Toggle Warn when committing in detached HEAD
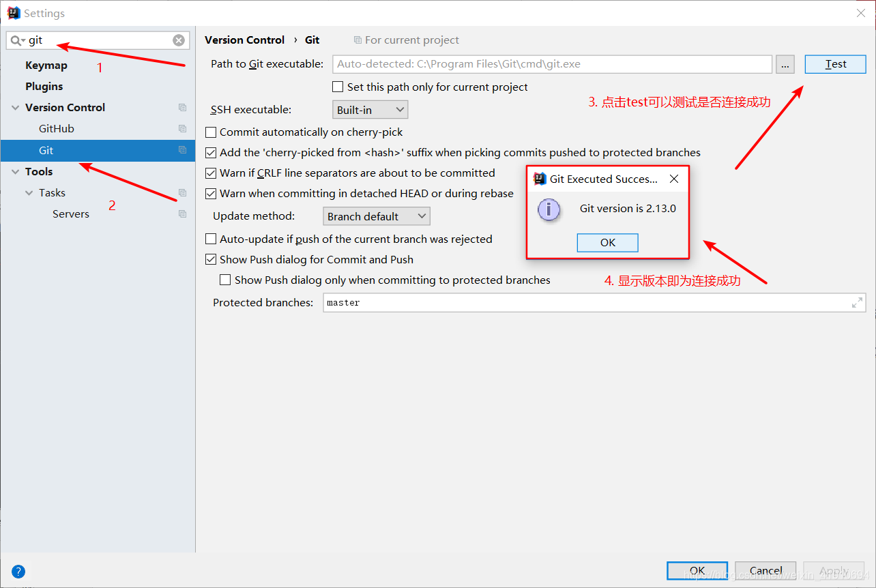This screenshot has height=588, width=876. (x=211, y=194)
